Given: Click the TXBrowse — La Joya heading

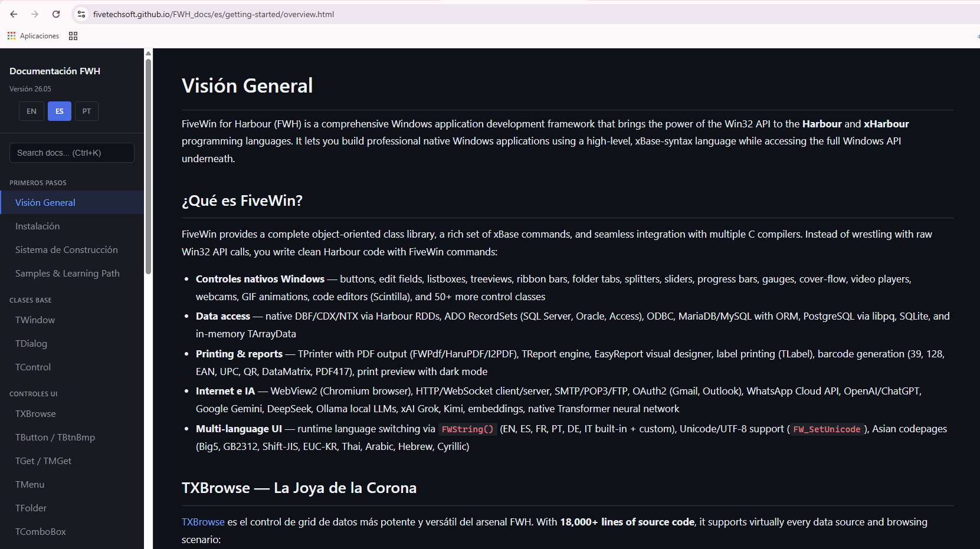Looking at the screenshot, I should coord(299,488).
